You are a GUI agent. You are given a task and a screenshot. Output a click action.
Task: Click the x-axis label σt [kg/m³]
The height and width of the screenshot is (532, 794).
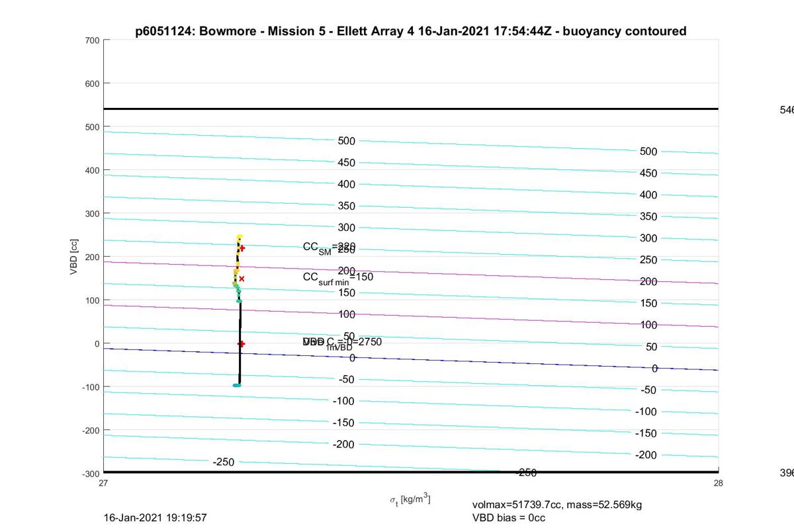pos(410,500)
